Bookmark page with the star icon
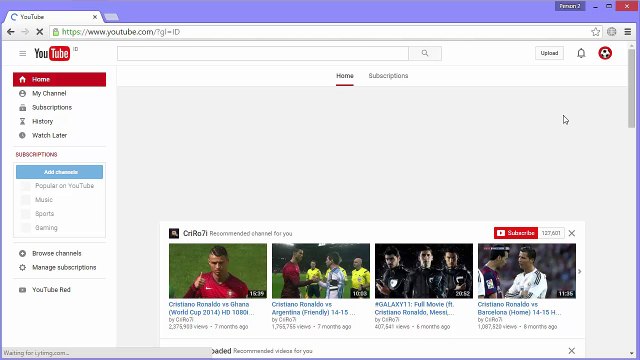The width and height of the screenshot is (640, 360). (596, 32)
